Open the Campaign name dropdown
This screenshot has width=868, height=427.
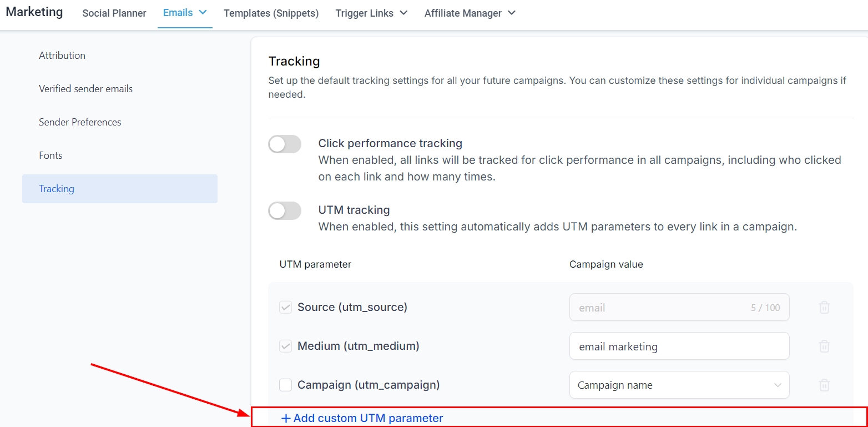(679, 385)
